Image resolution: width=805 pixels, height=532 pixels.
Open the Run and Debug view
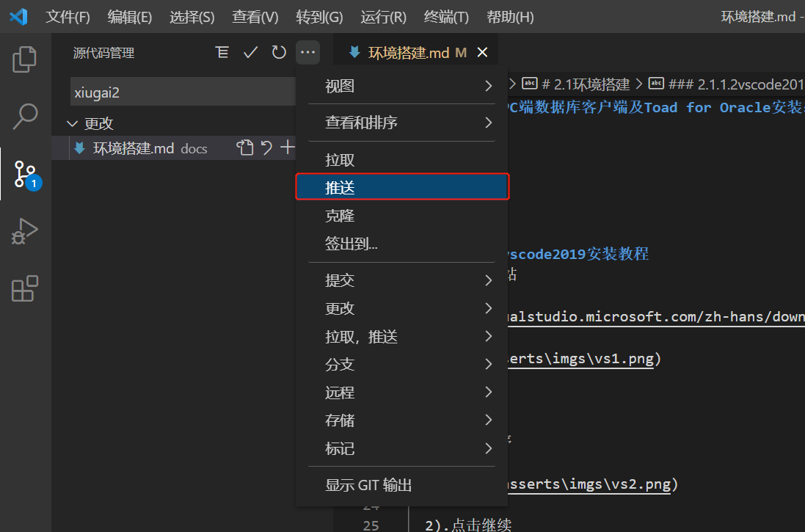[25, 231]
